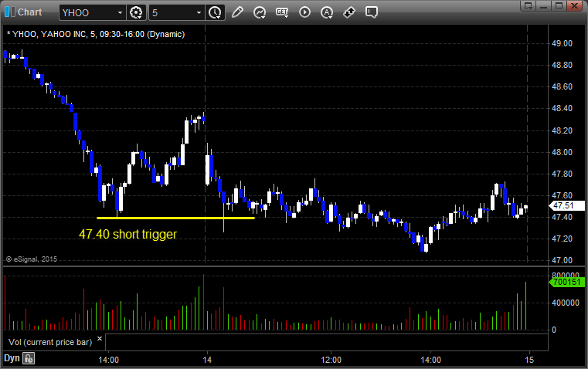Click the Dyn scaling label
The image size is (588, 369).
[12, 358]
